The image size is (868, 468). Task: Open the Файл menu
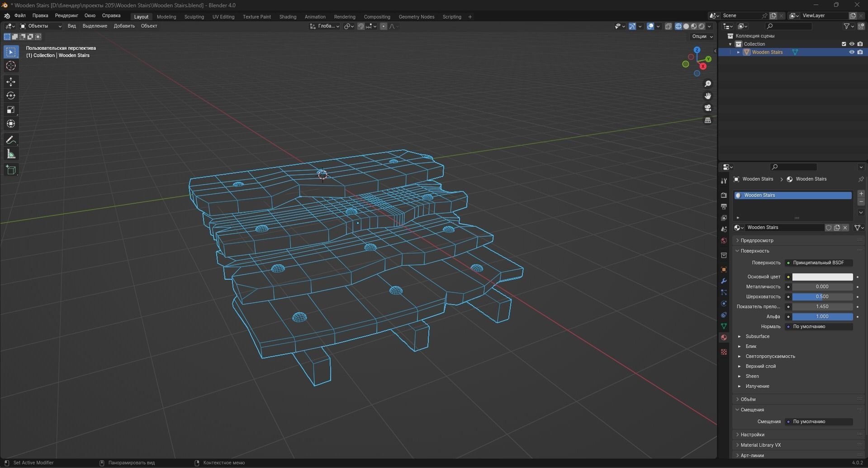click(20, 16)
